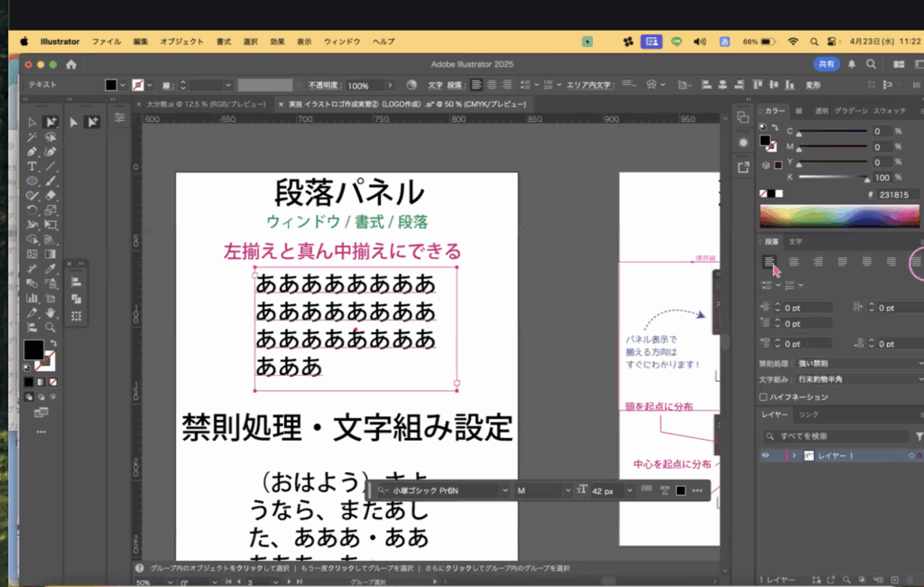
Task: Select the Type (T) tool
Action: point(32,166)
